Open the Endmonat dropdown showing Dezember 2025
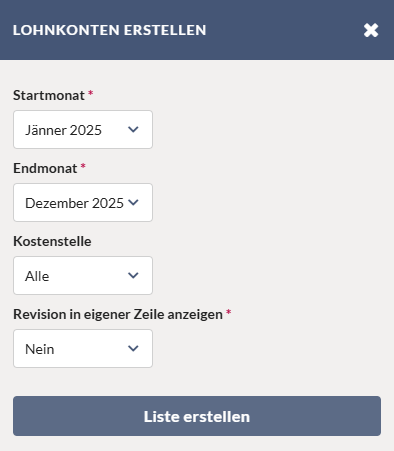 [x=83, y=202]
